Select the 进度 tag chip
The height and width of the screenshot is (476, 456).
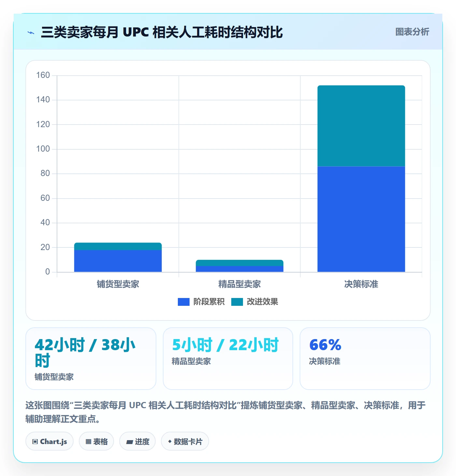coord(137,441)
